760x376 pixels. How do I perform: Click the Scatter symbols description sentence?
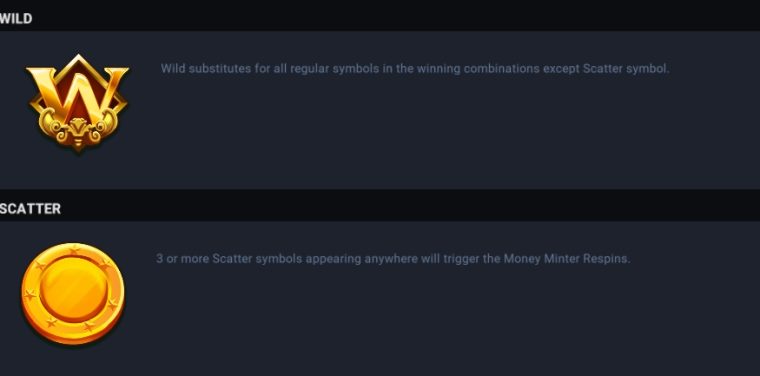coord(393,259)
